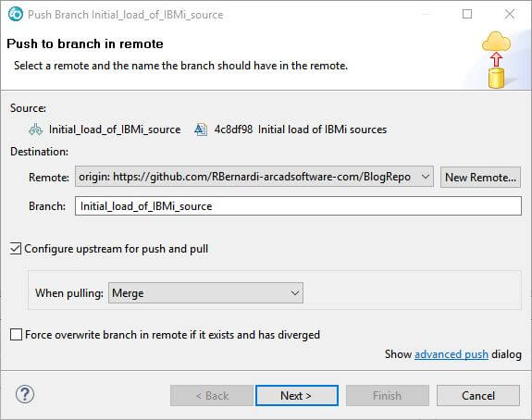Click the New Remote... button

(480, 177)
